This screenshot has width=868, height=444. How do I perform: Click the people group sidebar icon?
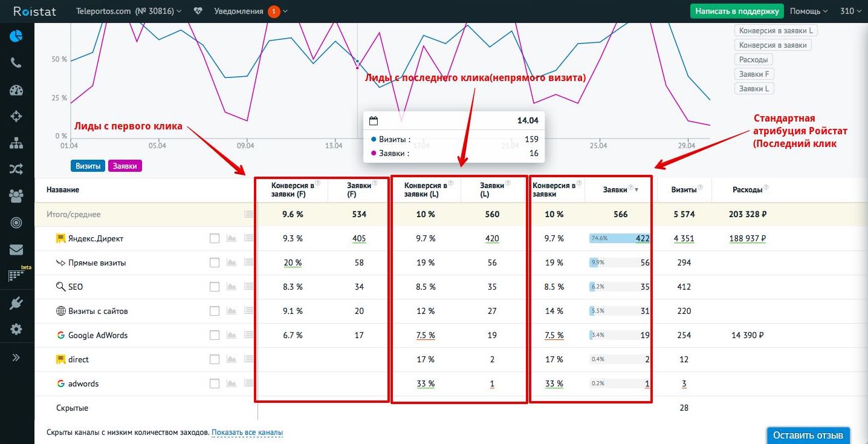pos(16,195)
